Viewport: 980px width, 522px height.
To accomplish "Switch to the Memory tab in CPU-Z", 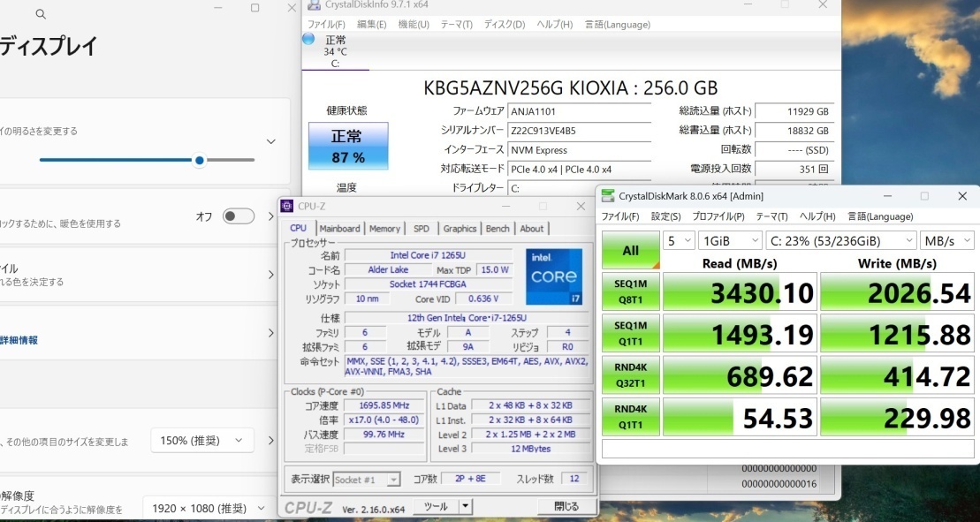I will [x=384, y=228].
